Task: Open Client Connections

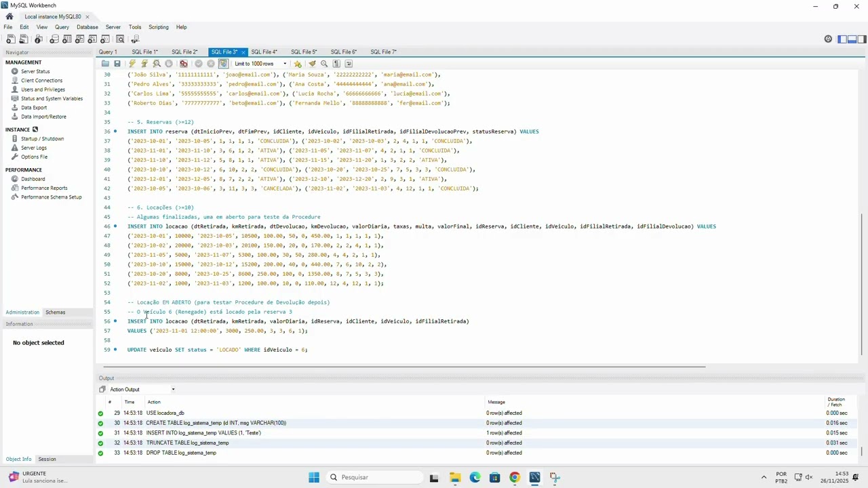Action: point(41,81)
